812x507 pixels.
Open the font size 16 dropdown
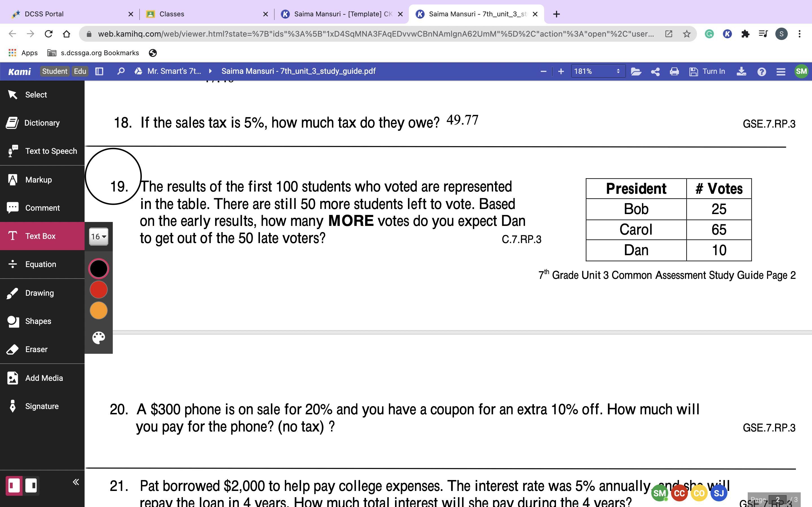[98, 237]
